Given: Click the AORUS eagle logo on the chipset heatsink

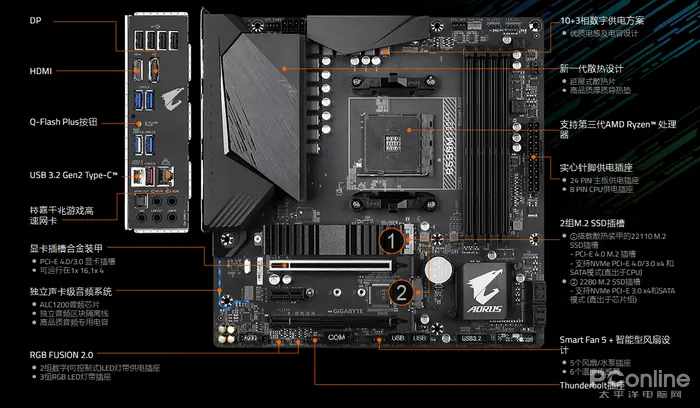Looking at the screenshot, I should click(485, 286).
